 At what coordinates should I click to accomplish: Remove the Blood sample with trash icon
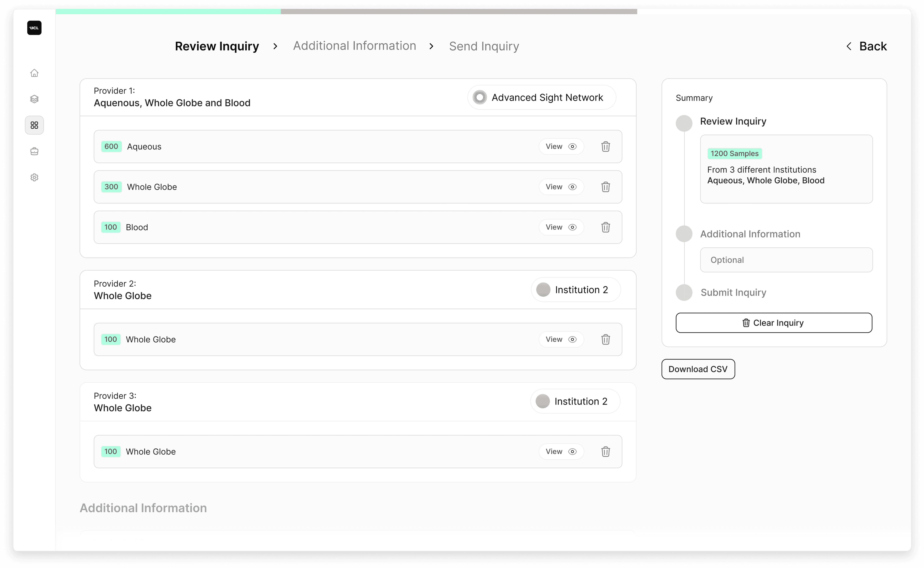[x=605, y=227]
